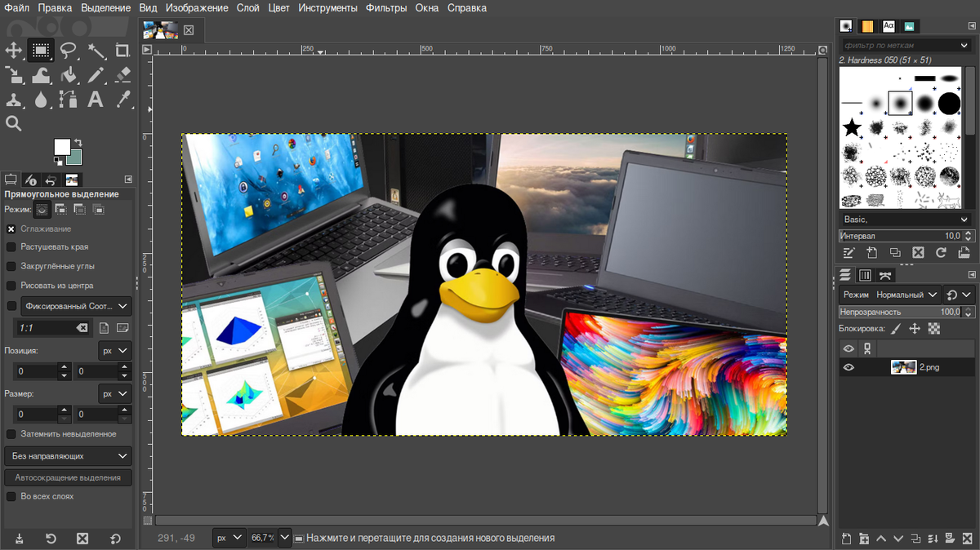Image resolution: width=980 pixels, height=550 pixels.
Task: Enable the Закруглённые углы checkbox
Action: coord(11,266)
